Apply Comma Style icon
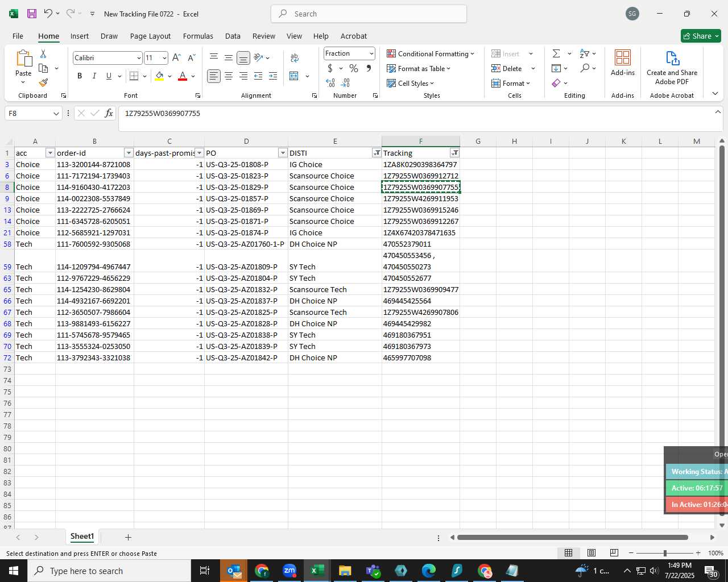 369,68
